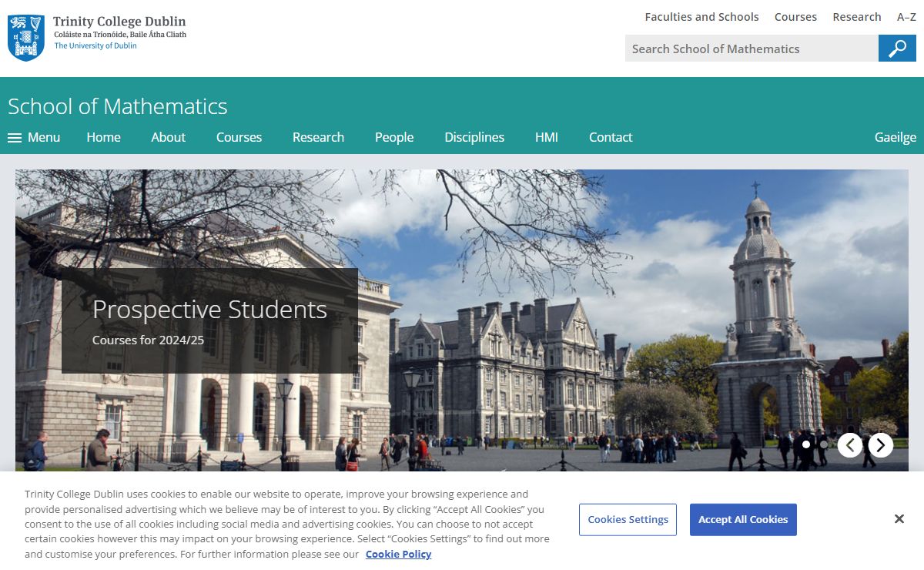Click the School of Mathematics heading
Screen dimensions: 924x570
coord(118,106)
